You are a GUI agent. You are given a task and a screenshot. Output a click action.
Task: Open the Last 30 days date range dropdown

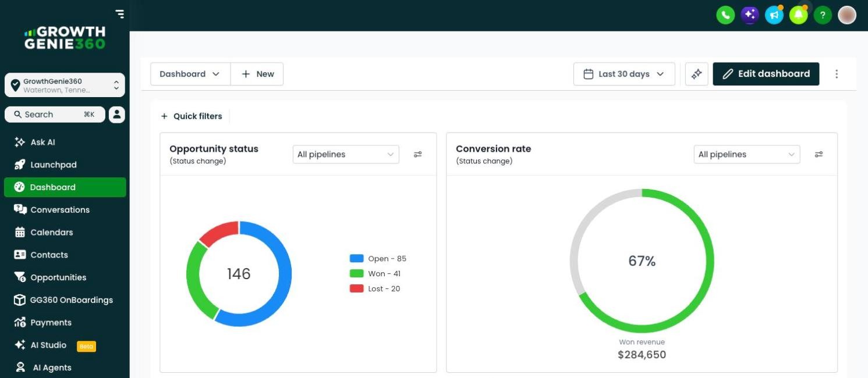click(624, 74)
